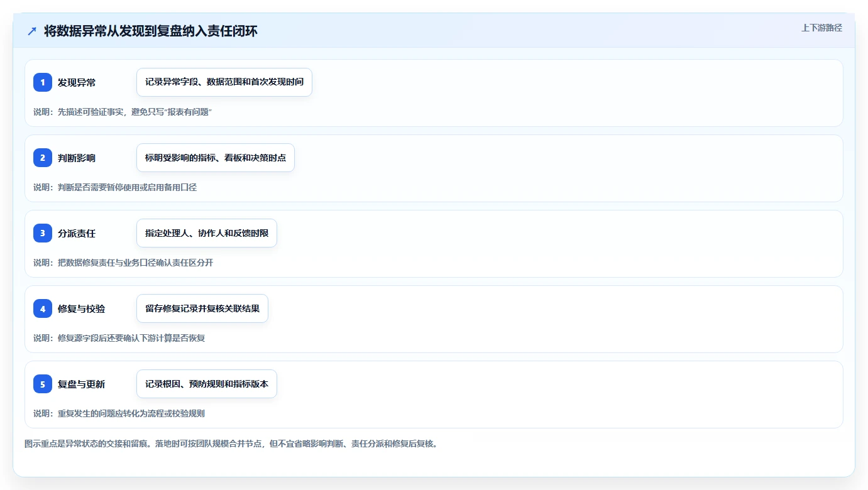Click the note 判断是否需要暂停使用或启用备用口径

point(115,187)
